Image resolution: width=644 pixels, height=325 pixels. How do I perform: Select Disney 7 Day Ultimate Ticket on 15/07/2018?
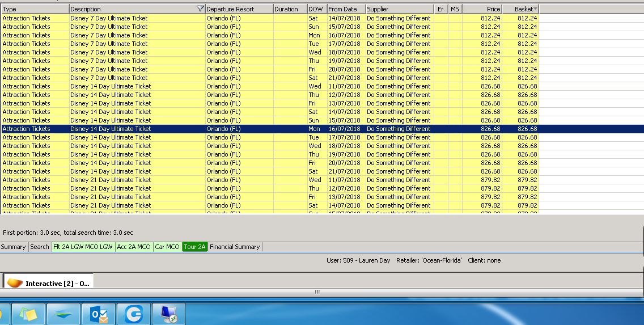pos(270,27)
